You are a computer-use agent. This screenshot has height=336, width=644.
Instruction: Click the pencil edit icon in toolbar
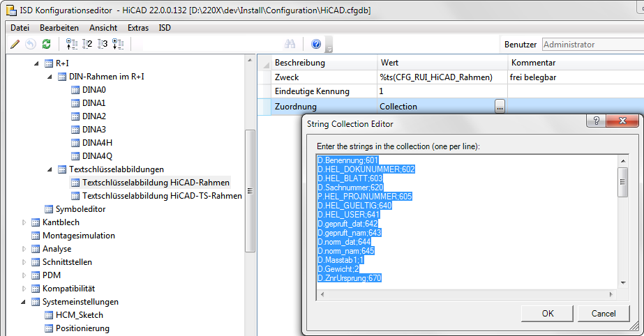click(x=15, y=44)
